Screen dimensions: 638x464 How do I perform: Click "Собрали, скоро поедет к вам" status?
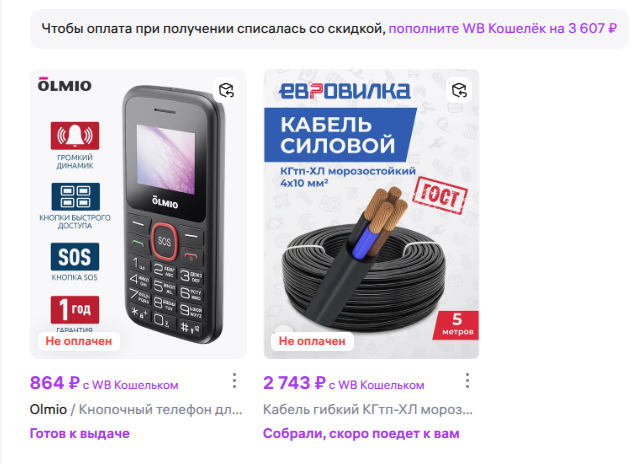[361, 433]
